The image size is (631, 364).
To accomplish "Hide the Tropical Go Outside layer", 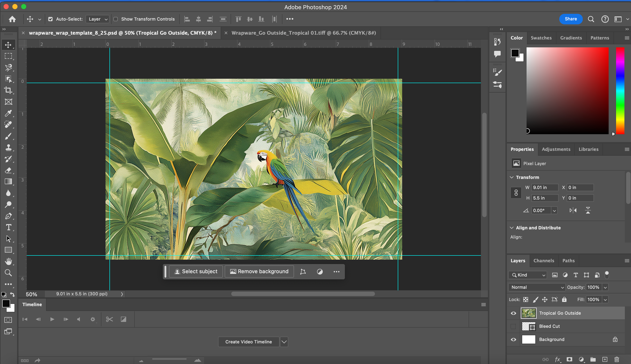I will pyautogui.click(x=513, y=313).
